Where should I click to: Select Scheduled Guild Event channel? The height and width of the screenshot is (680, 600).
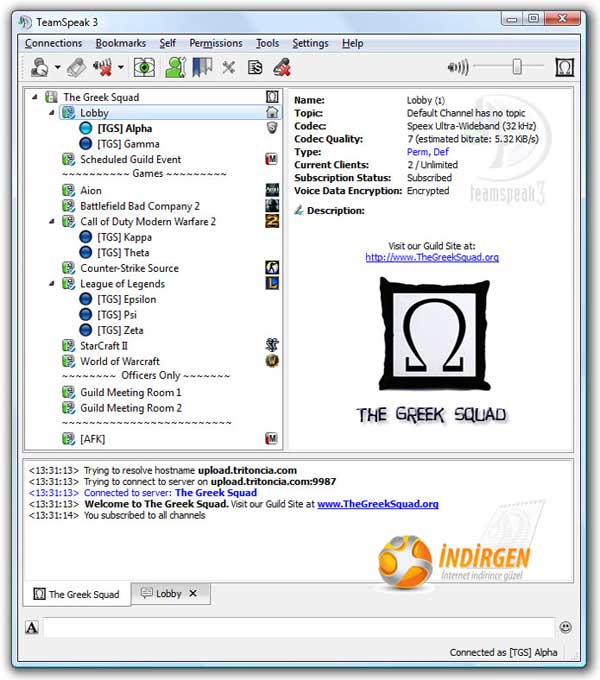(130, 160)
